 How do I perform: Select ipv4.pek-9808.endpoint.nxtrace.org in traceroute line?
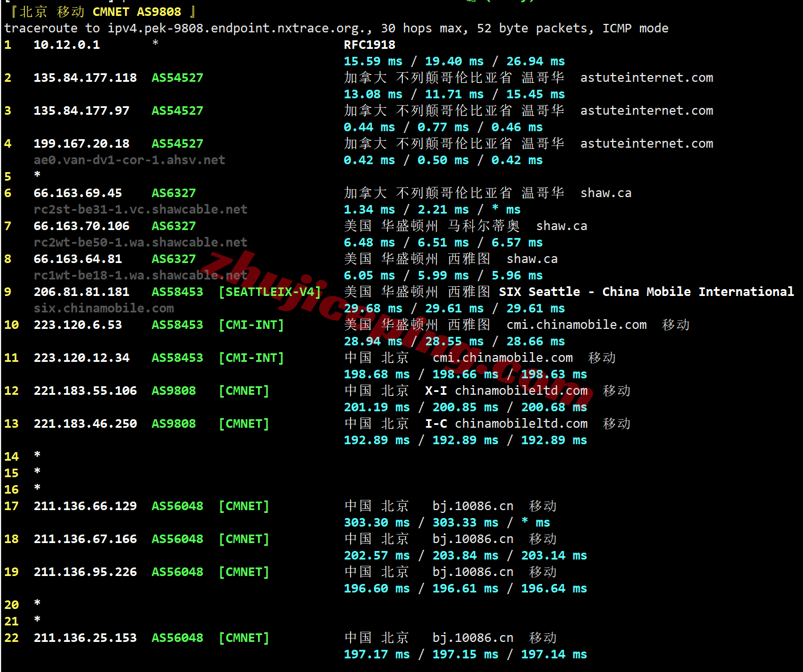[237, 28]
